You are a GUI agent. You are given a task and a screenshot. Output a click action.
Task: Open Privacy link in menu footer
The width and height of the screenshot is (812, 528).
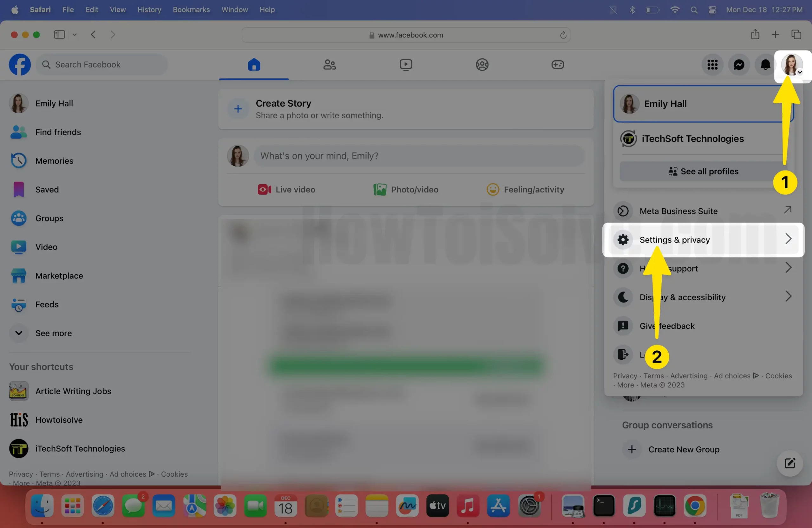(x=625, y=375)
